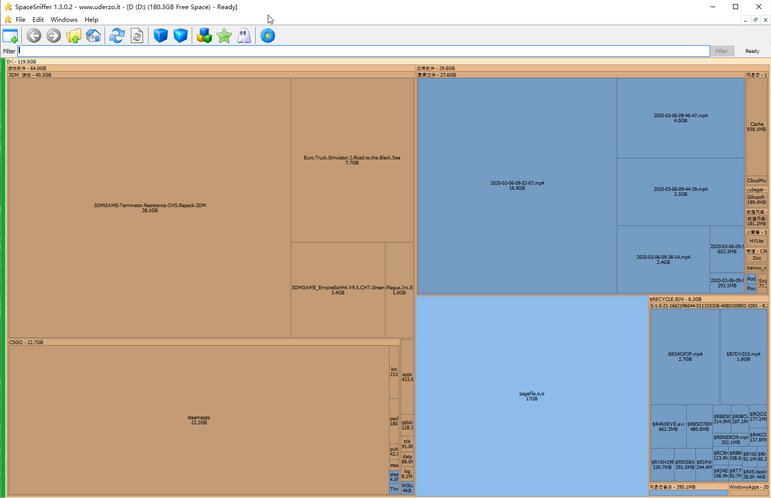Select the Plague.Inc 1.0GB block
The image size is (771, 498).
(x=399, y=290)
